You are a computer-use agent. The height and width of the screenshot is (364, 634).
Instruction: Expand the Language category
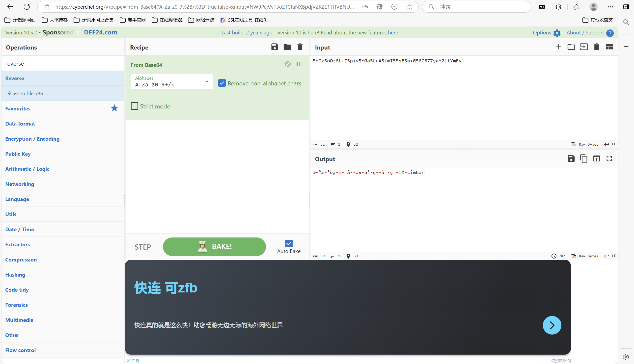pos(63,199)
